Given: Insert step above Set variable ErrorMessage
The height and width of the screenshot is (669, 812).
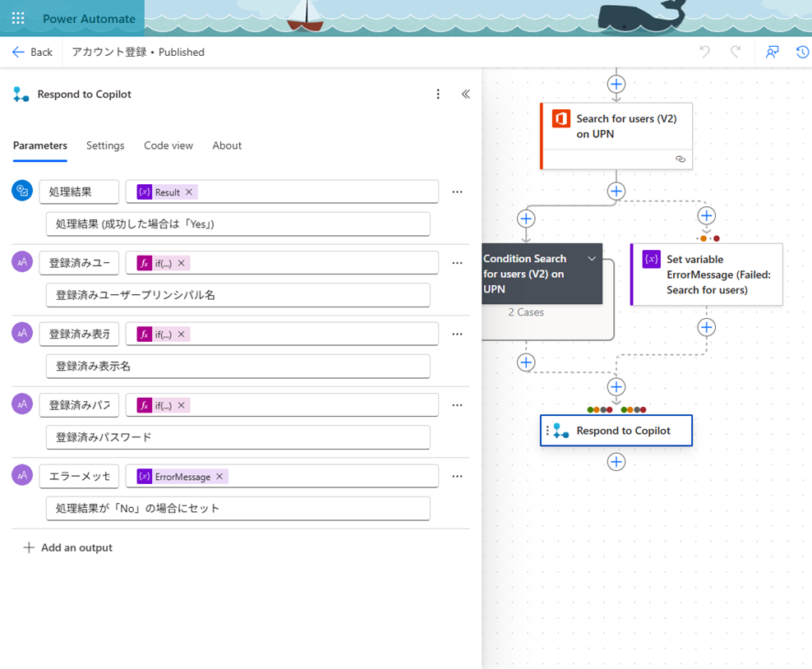Looking at the screenshot, I should click(x=706, y=215).
